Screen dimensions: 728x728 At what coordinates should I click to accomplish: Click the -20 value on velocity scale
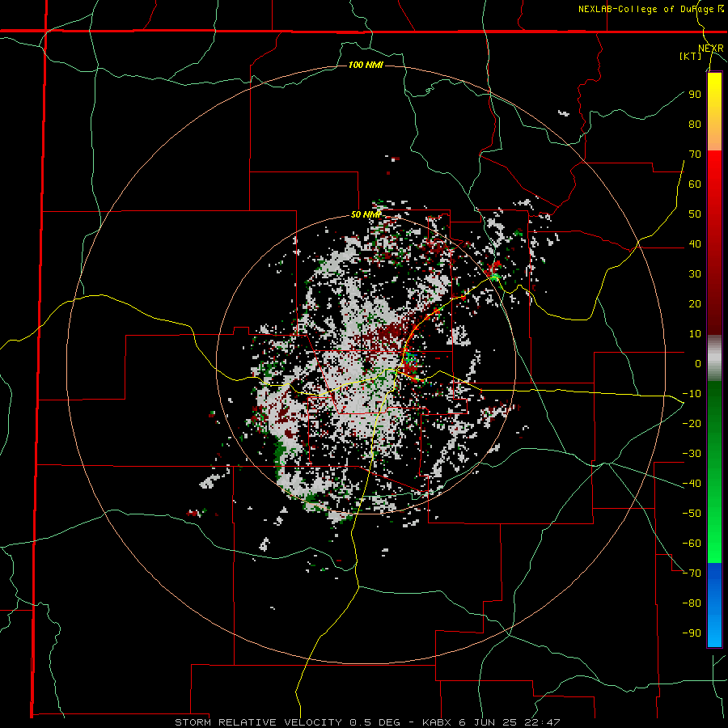pyautogui.click(x=692, y=424)
